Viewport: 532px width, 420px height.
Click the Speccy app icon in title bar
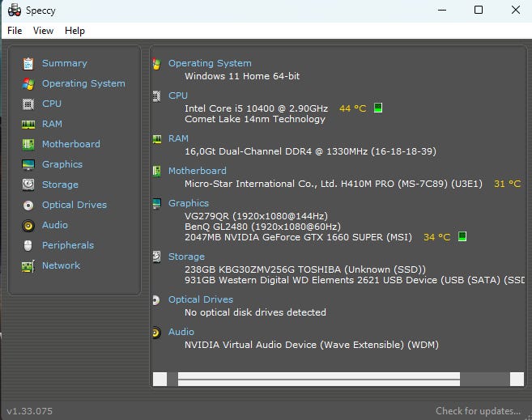pos(15,11)
